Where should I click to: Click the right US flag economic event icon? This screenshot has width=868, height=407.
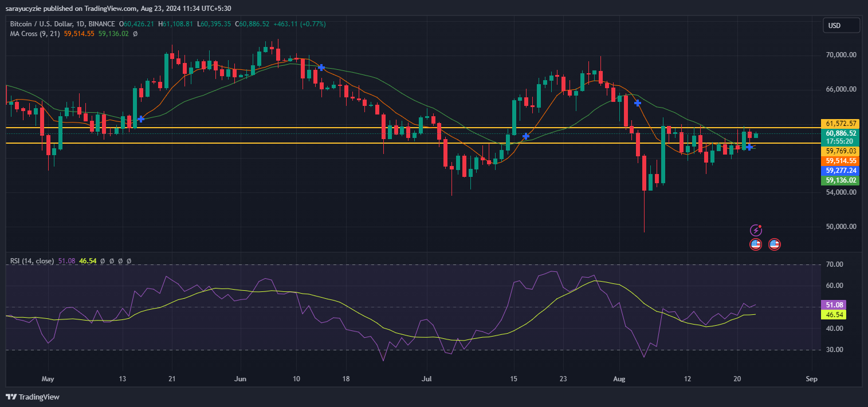tap(775, 244)
